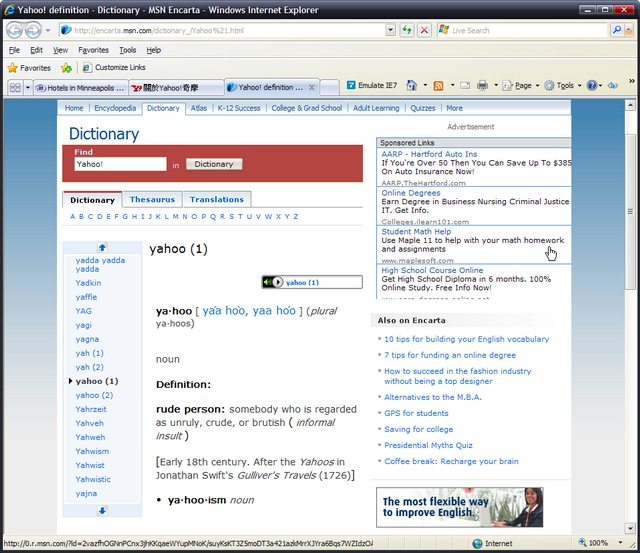The height and width of the screenshot is (553, 640).
Task: Click the browser Forward arrow button
Action: pyautogui.click(x=33, y=30)
